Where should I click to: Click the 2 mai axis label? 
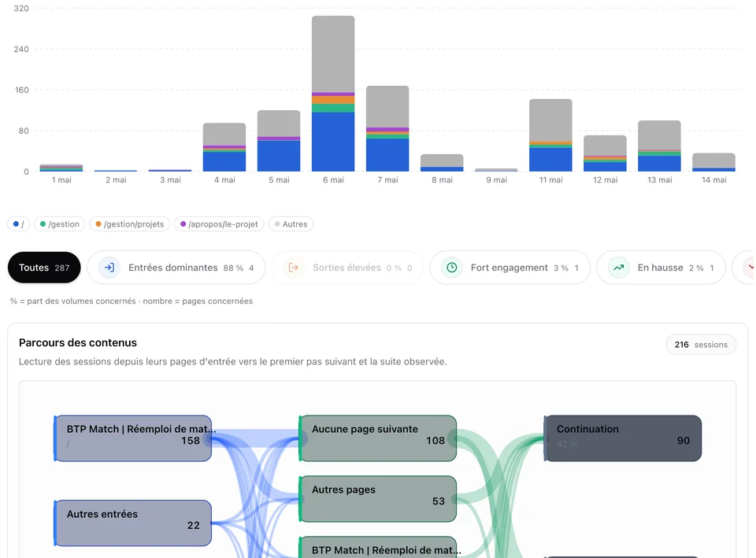click(x=116, y=179)
